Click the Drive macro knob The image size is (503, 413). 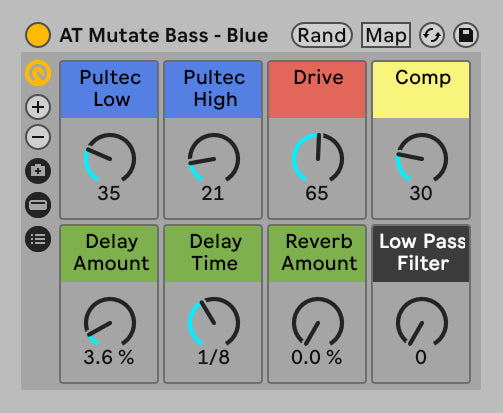pyautogui.click(x=318, y=158)
